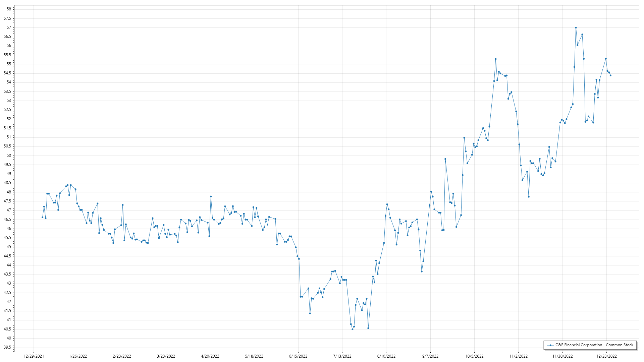Click the 7/13/2022 x-axis date label
Screen dimensions: 644x362
pyautogui.click(x=342, y=356)
